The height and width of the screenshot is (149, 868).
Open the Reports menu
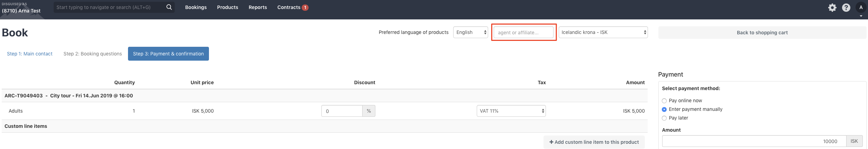[258, 7]
